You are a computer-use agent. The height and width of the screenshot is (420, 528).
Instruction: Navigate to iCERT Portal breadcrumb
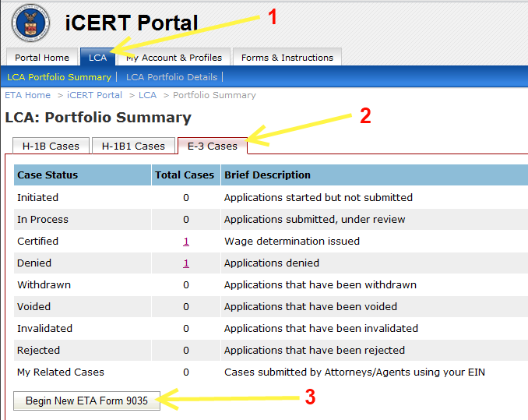[x=94, y=95]
